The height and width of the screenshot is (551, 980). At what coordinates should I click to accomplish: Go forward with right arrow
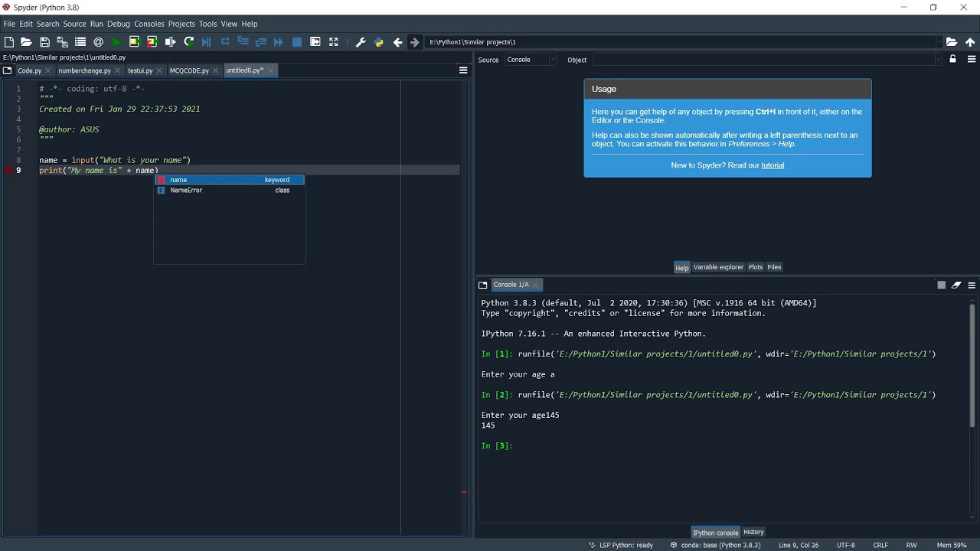(x=415, y=42)
